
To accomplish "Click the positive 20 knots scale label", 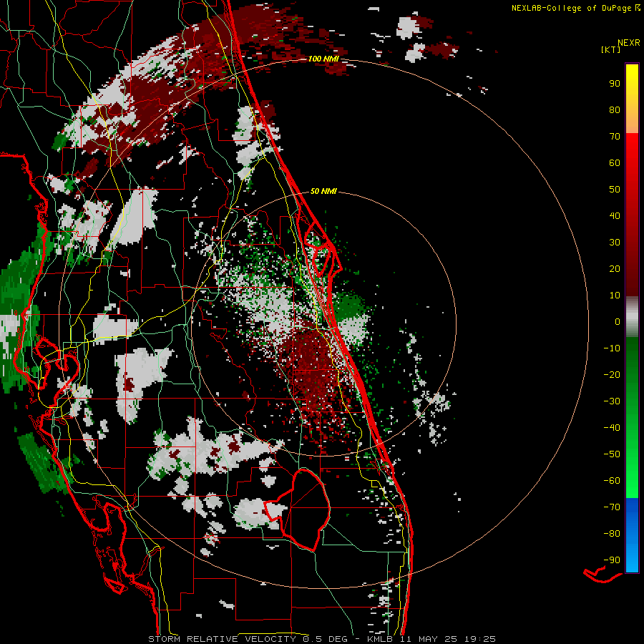I will (x=615, y=268).
